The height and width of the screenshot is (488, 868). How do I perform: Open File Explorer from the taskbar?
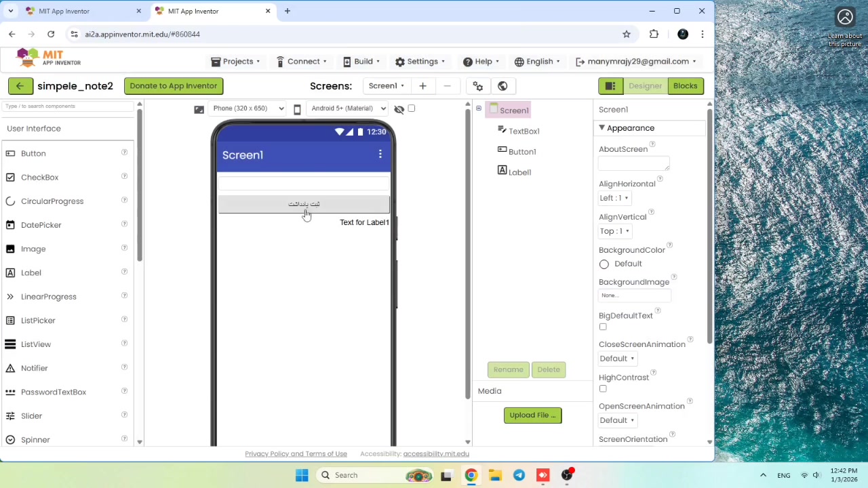tap(495, 475)
